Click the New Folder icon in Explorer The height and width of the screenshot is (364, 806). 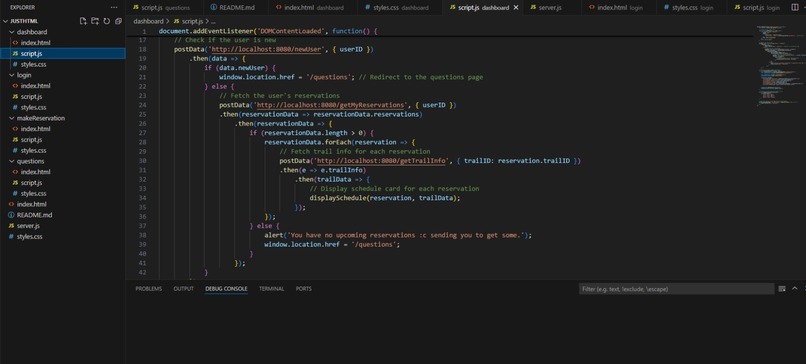pyautogui.click(x=95, y=21)
